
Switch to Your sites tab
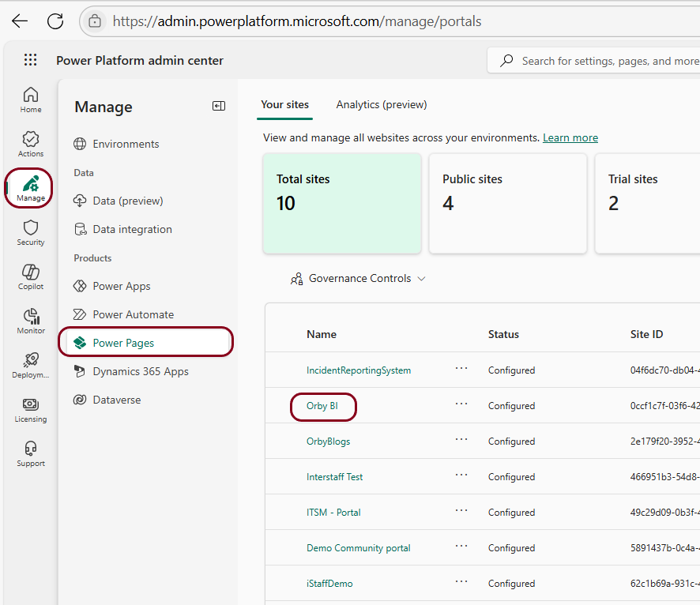(285, 105)
